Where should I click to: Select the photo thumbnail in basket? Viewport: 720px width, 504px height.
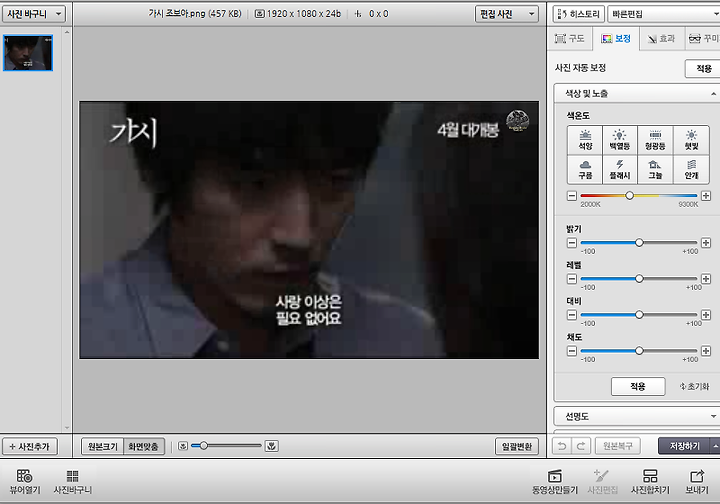click(28, 53)
